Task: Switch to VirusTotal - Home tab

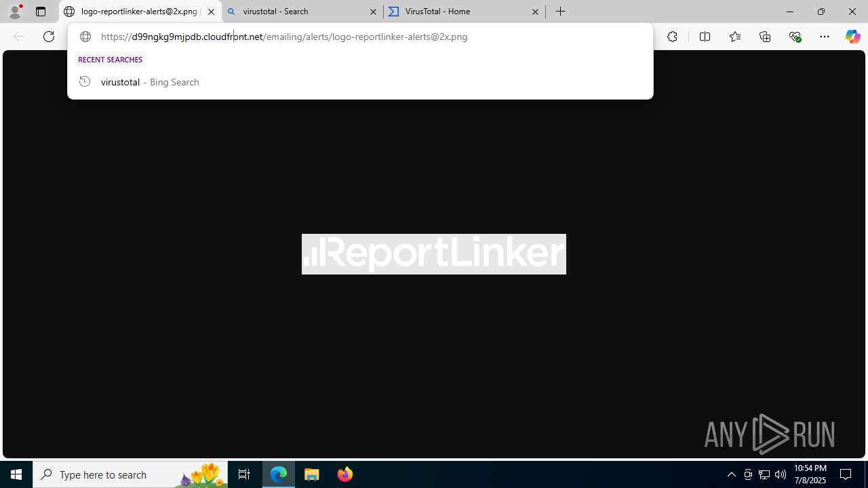Action: pyautogui.click(x=465, y=12)
